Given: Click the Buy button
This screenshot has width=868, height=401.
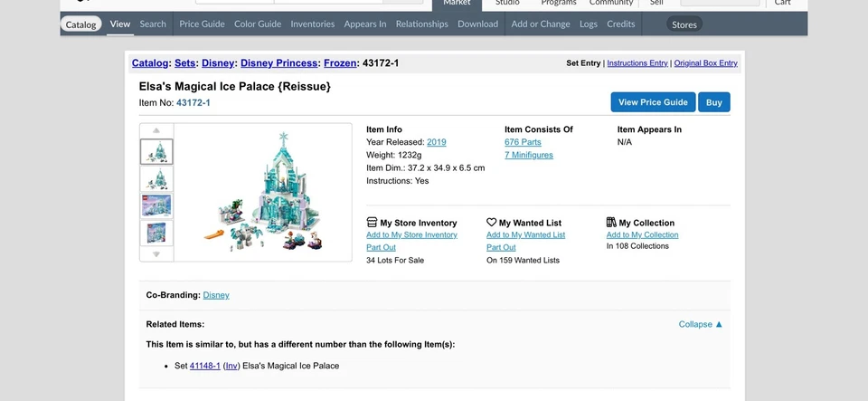Looking at the screenshot, I should click(x=714, y=102).
